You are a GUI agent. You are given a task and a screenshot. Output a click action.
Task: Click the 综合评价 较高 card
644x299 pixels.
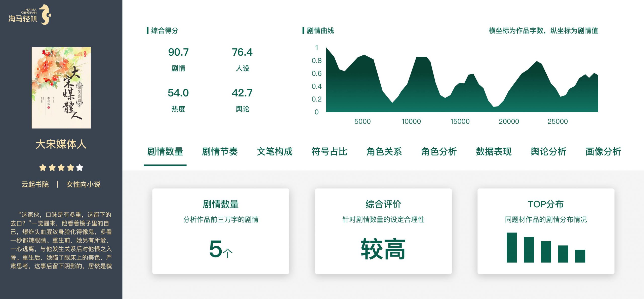point(383,231)
